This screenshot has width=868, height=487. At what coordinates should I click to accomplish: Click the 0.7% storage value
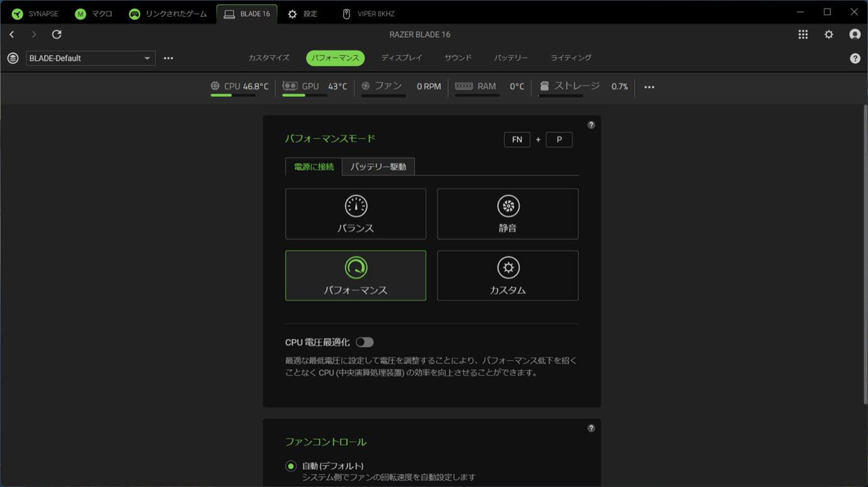620,87
